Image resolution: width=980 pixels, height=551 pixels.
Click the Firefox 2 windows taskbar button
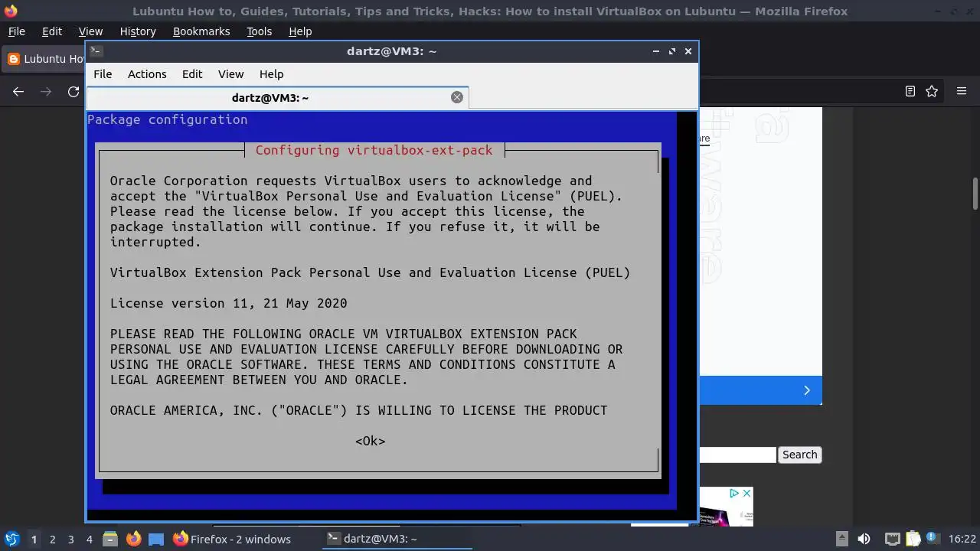pyautogui.click(x=232, y=539)
